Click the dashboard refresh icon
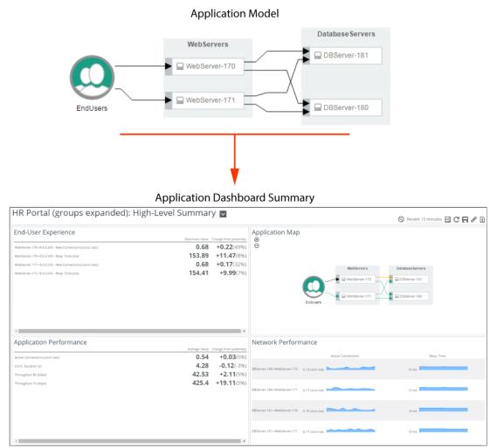497x448 pixels. pos(457,219)
